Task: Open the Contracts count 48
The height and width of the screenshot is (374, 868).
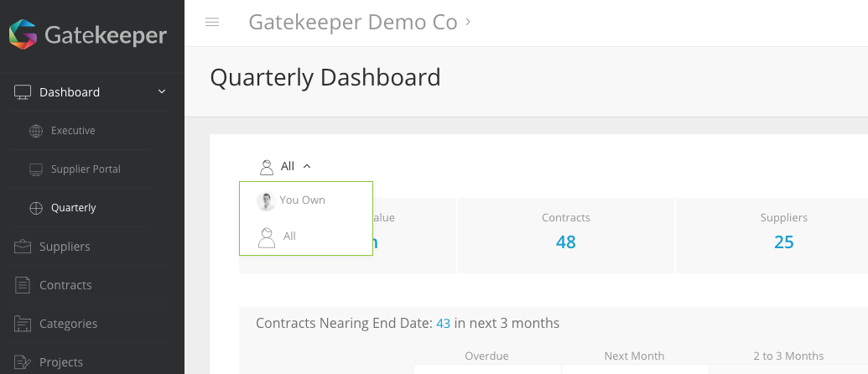Action: [x=566, y=242]
